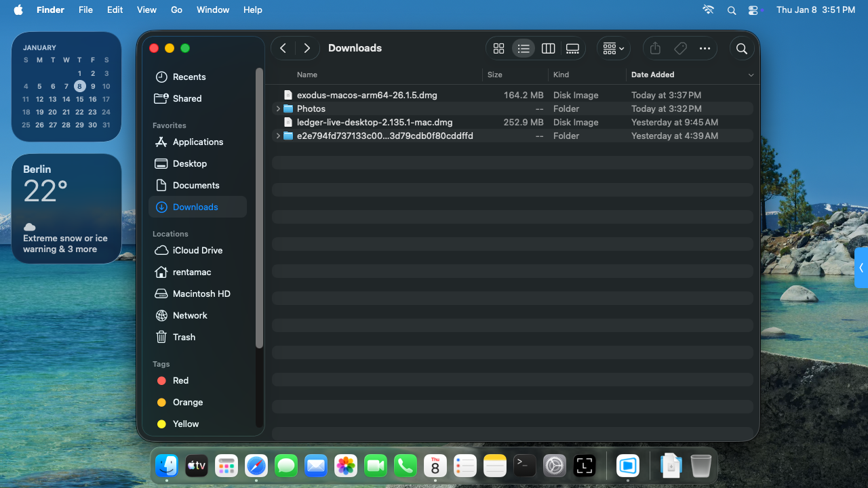Image resolution: width=868 pixels, height=488 pixels.
Task: Select Macintosh HD in sidebar locations
Action: (201, 293)
